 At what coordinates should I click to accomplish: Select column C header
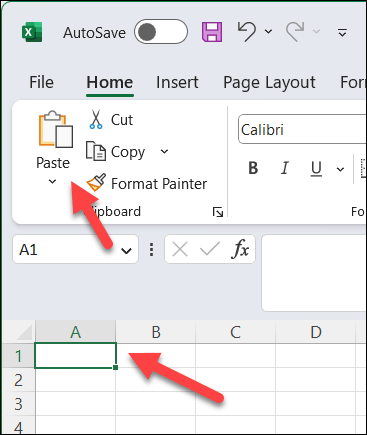click(x=236, y=332)
